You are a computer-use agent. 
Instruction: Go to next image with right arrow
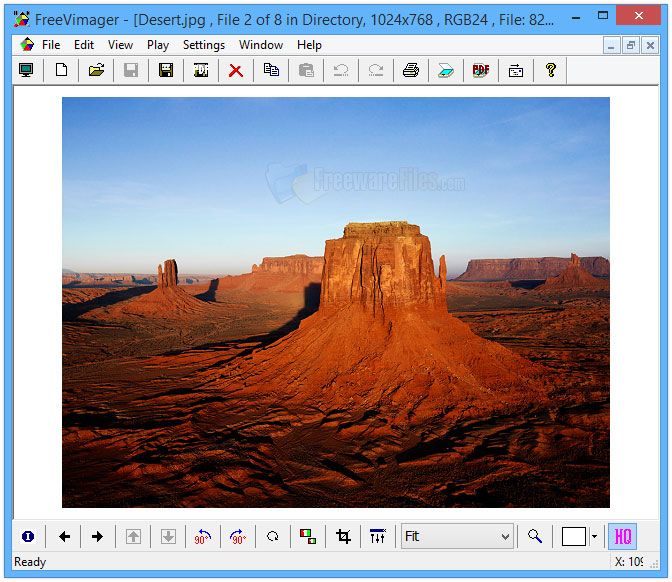(98, 536)
